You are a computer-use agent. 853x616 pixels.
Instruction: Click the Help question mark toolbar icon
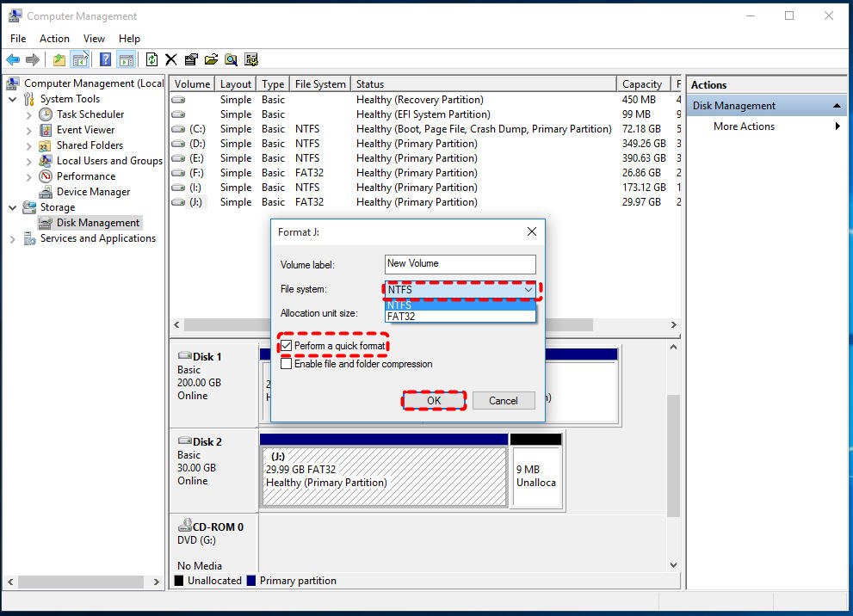(x=106, y=59)
